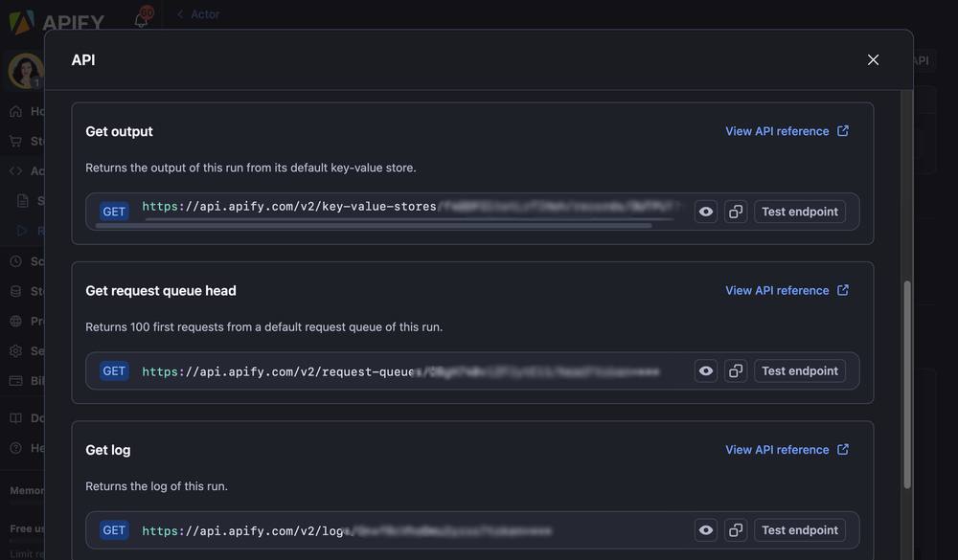Open external link icon for Get output reference
The height and width of the screenshot is (560, 958).
click(843, 131)
